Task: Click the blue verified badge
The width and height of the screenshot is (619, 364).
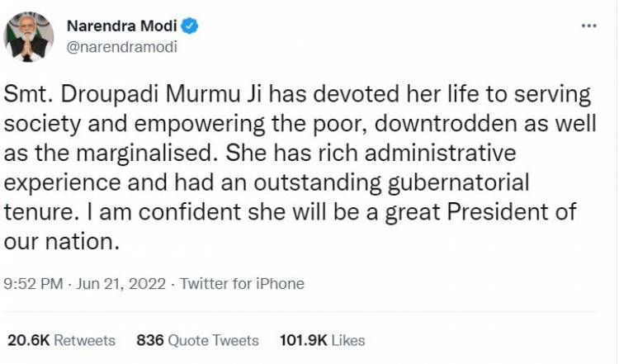Action: click(x=191, y=26)
